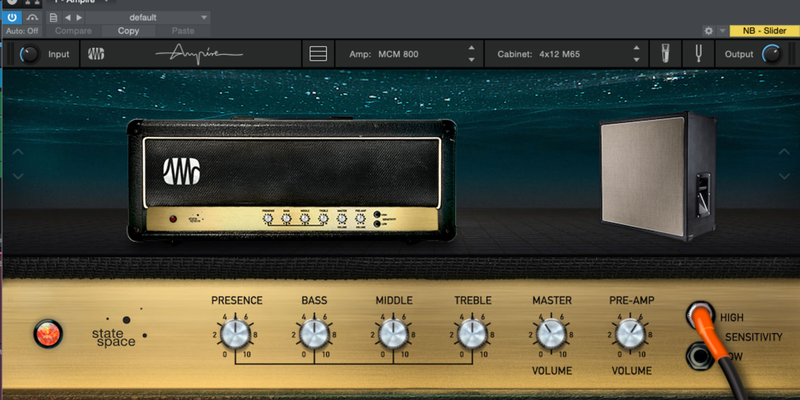Click the settings gear icon
Viewport: 800px width, 400px height.
709,31
